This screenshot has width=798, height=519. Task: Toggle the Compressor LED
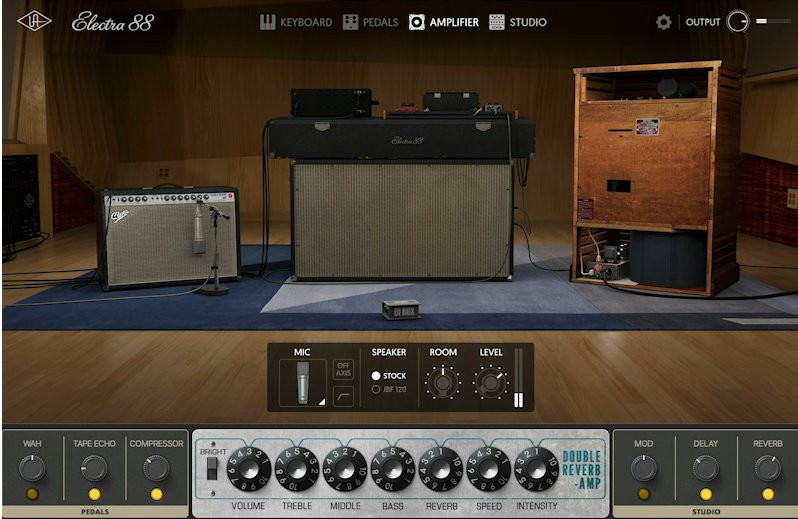156,494
